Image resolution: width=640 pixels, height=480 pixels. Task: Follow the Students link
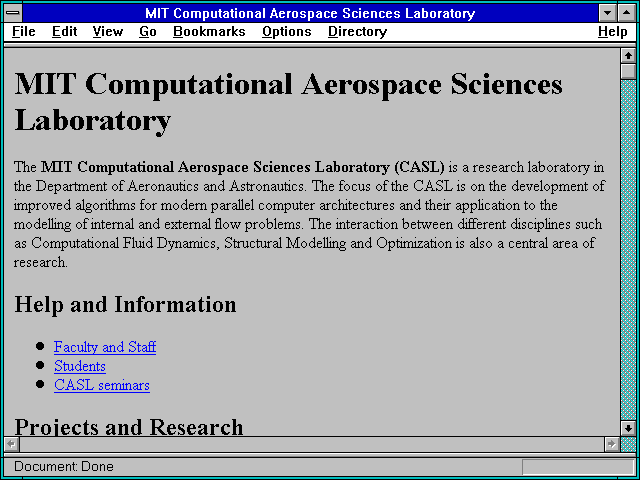click(x=80, y=366)
